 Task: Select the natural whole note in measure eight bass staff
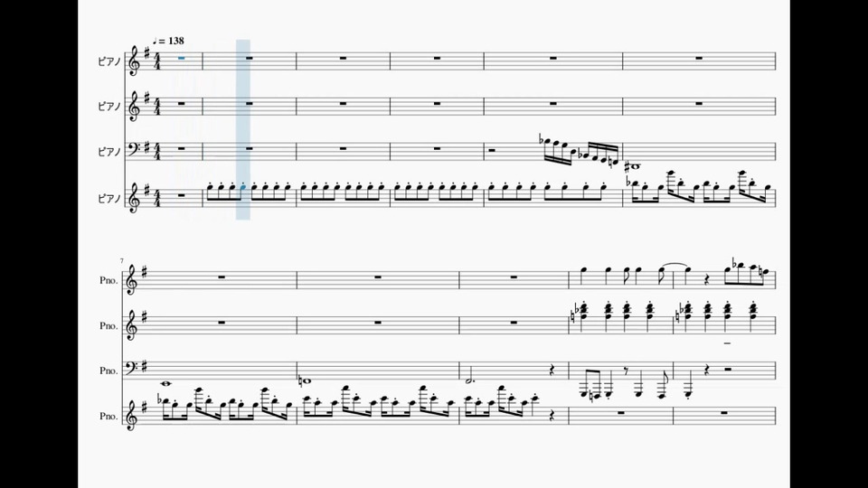coord(305,380)
